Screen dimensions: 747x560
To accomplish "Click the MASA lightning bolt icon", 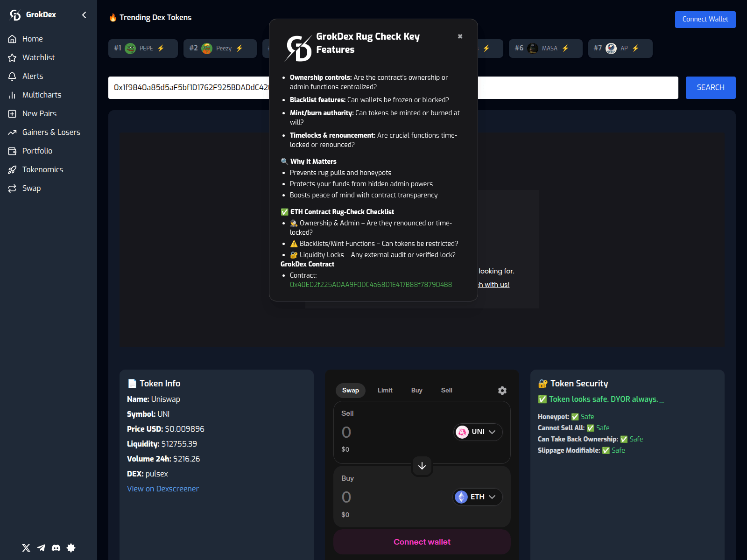I will click(x=565, y=48).
